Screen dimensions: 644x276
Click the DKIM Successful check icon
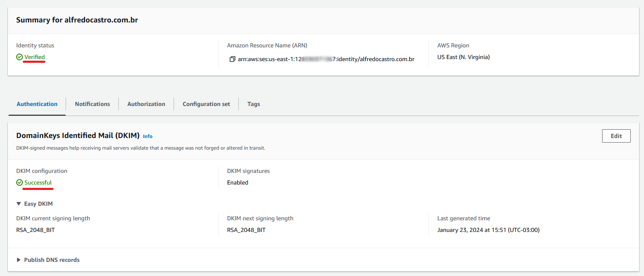[x=20, y=182]
